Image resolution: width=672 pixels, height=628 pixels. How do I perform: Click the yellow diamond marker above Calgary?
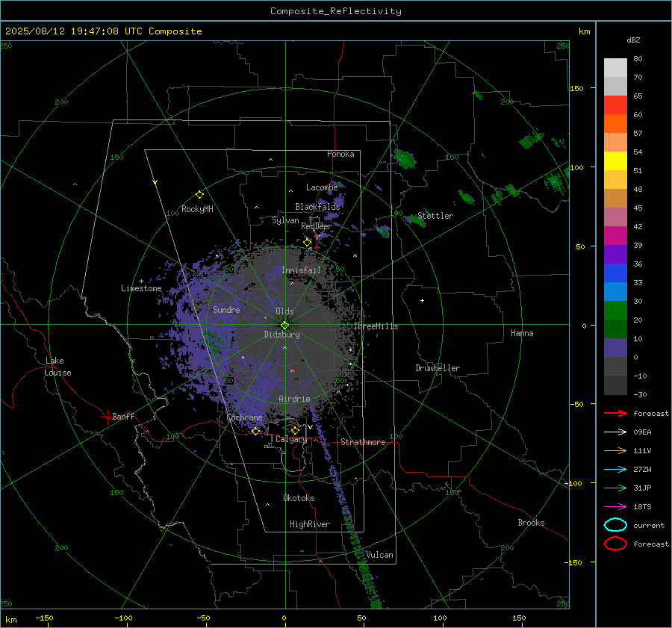[x=295, y=430]
